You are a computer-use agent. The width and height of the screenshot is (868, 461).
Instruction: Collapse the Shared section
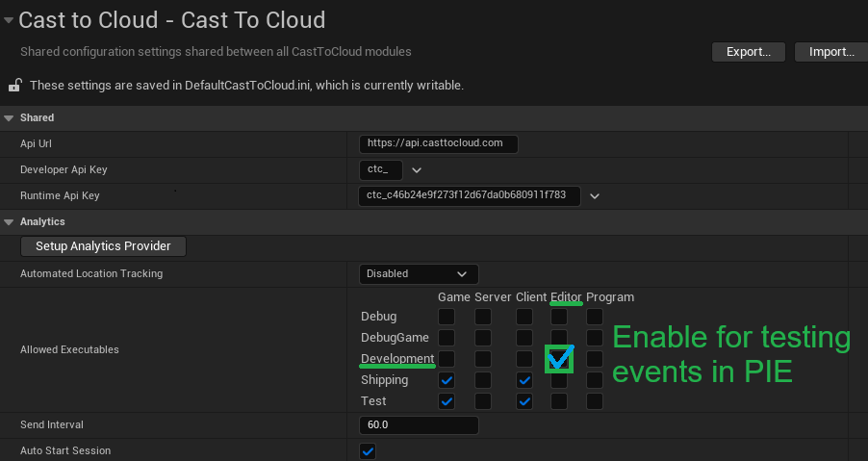9,118
